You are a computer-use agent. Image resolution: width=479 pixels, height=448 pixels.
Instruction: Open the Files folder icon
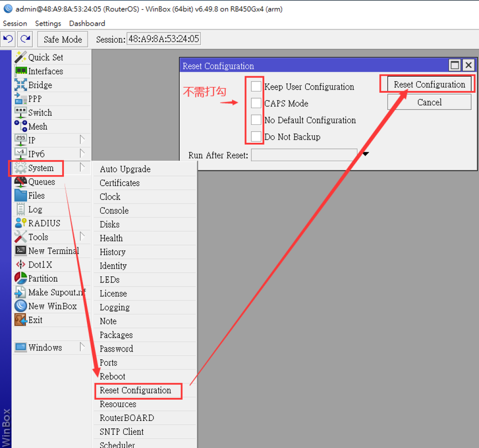[20, 195]
